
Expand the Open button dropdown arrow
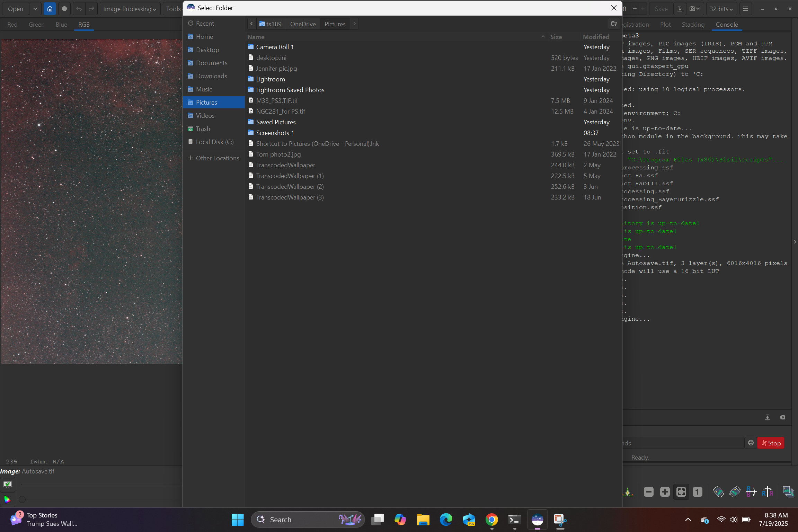click(35, 9)
